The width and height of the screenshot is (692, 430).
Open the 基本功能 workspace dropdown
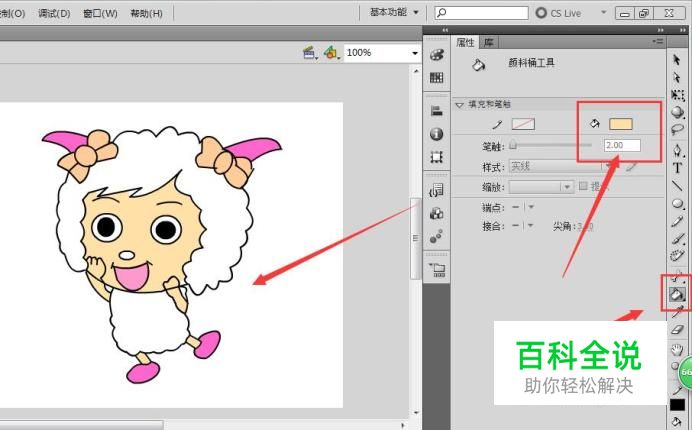tap(395, 12)
